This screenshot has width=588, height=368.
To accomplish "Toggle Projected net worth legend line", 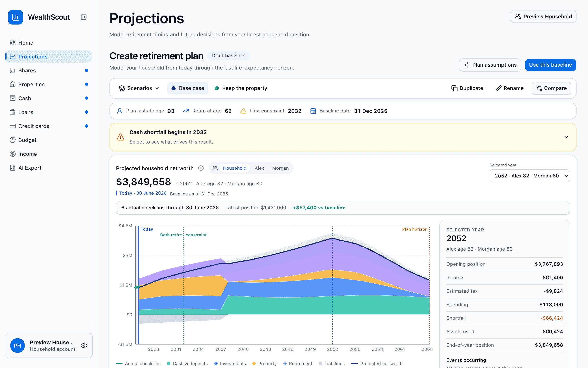I will [x=377, y=363].
